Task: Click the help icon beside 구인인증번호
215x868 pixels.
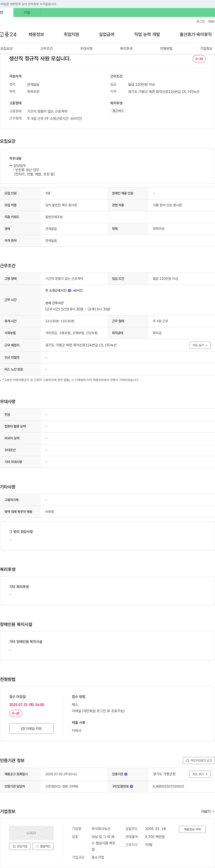Action: 131,786
